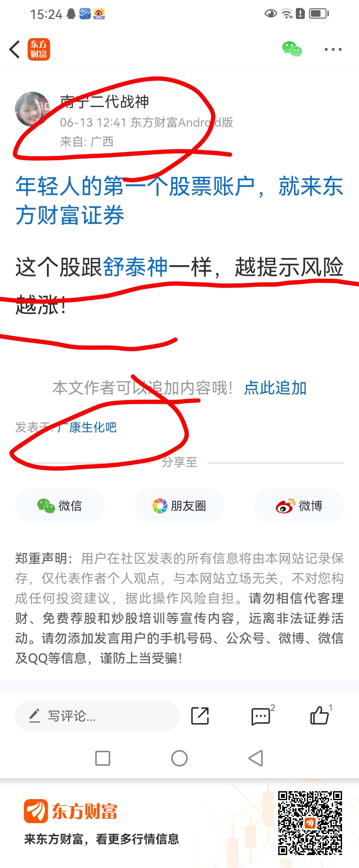Image resolution: width=359 pixels, height=868 pixels.
Task: Share post to 朋友圈
Action: [179, 506]
